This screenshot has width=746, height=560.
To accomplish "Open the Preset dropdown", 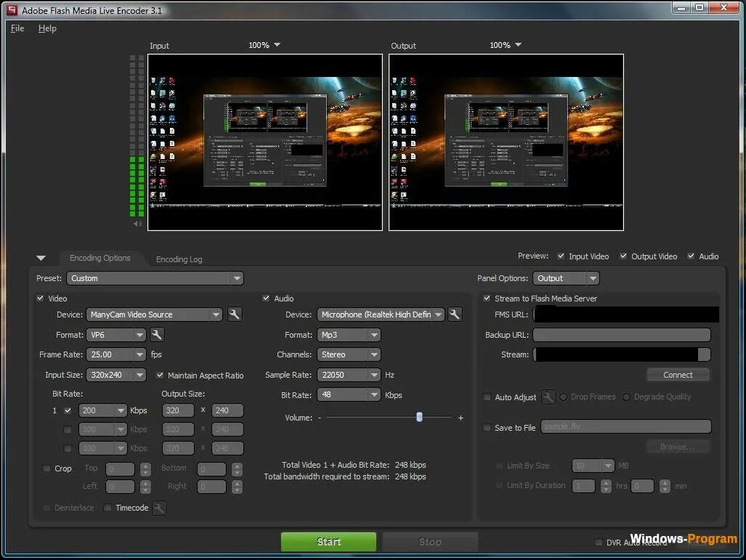I will pyautogui.click(x=155, y=278).
